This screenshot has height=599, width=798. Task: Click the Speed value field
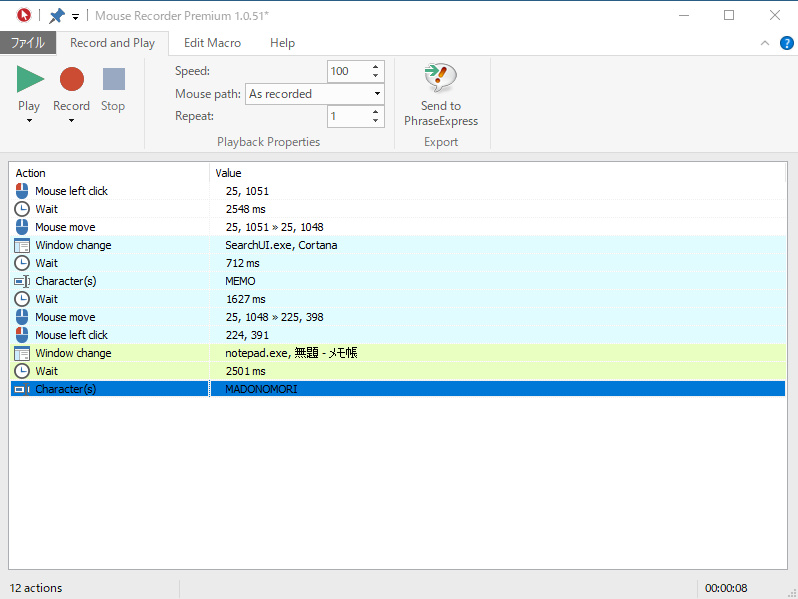click(x=348, y=71)
